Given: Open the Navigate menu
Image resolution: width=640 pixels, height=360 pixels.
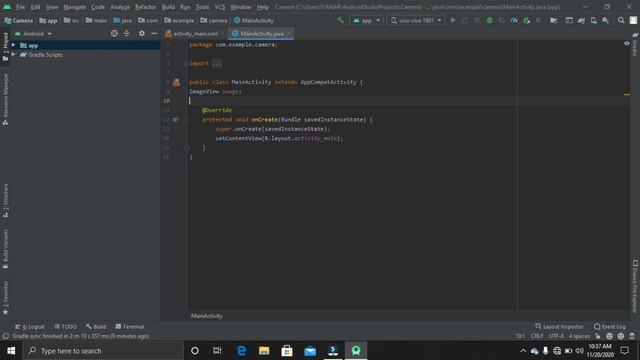Looking at the screenshot, I should [x=75, y=7].
